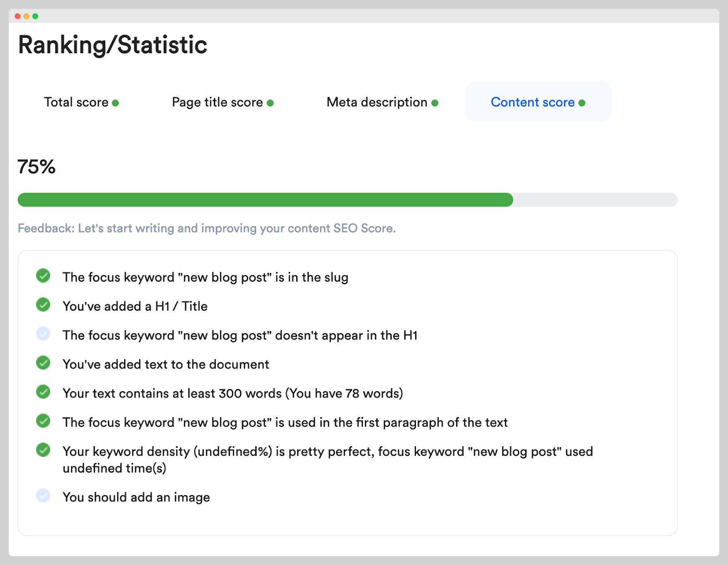The height and width of the screenshot is (565, 728).
Task: Click the green 75% progress bar
Action: [x=265, y=200]
